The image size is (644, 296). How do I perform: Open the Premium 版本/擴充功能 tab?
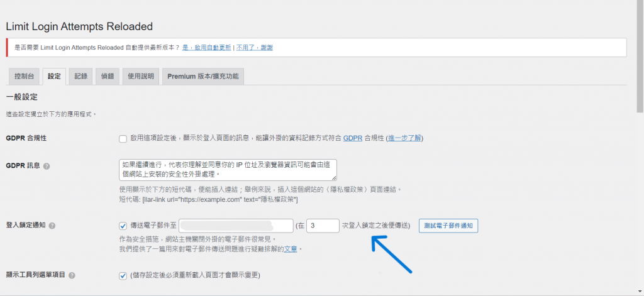pos(203,77)
